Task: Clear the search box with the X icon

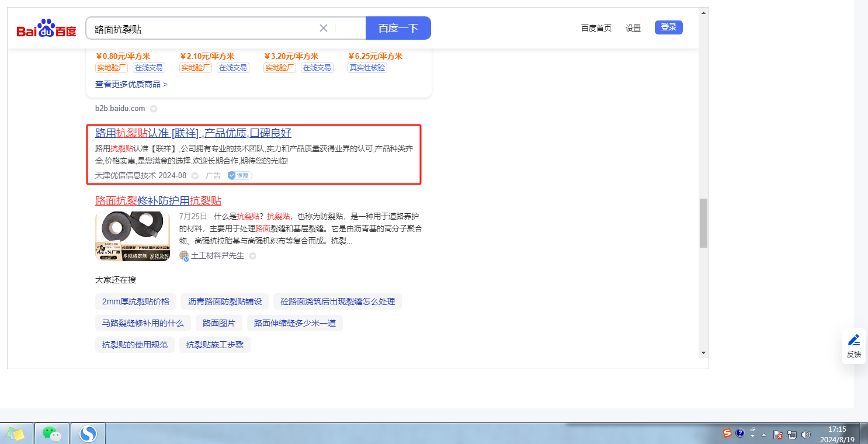Action: 324,28
